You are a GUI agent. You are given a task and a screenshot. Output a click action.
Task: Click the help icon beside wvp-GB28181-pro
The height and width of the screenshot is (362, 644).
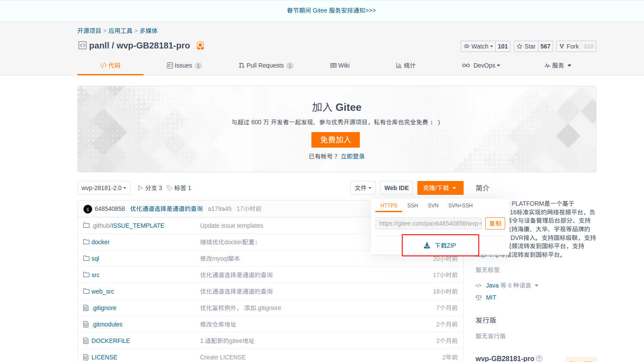point(539,359)
